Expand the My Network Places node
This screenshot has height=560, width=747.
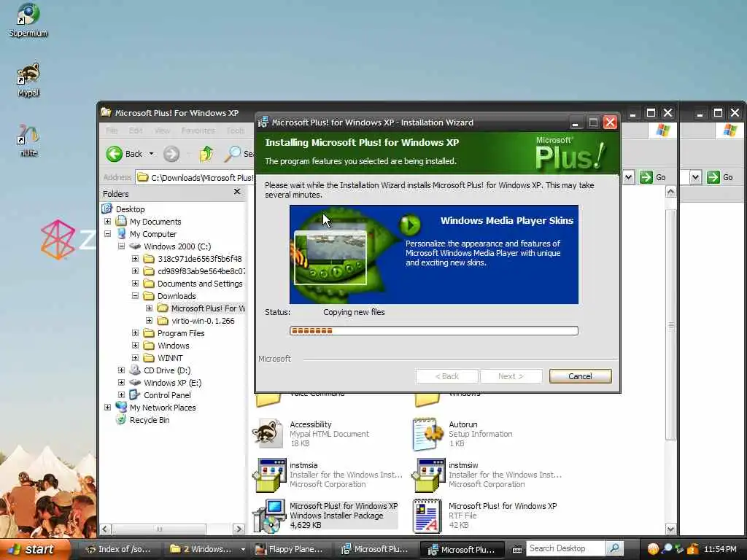108,407
